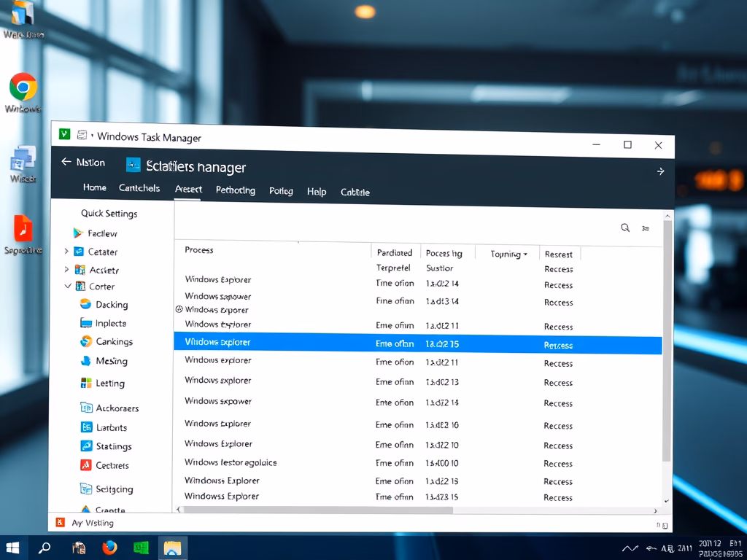The width and height of the screenshot is (747, 560).
Task: Select the highlighted Windows explorer row
Action: pyautogui.click(x=418, y=343)
